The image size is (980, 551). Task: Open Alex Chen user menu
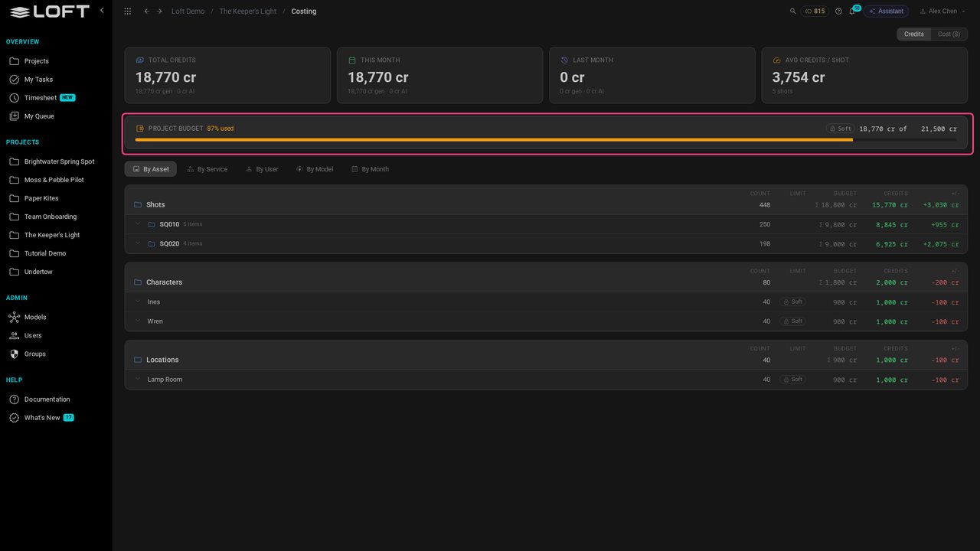click(942, 11)
